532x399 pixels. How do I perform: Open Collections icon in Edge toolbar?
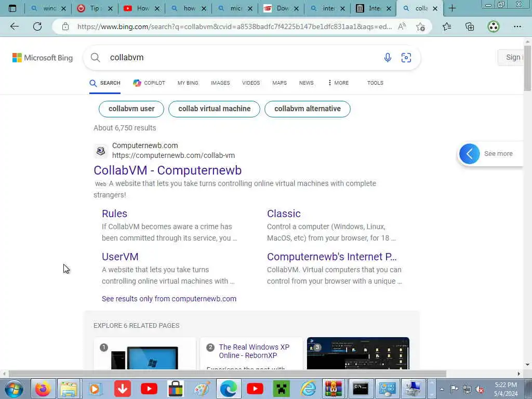pos(470,26)
